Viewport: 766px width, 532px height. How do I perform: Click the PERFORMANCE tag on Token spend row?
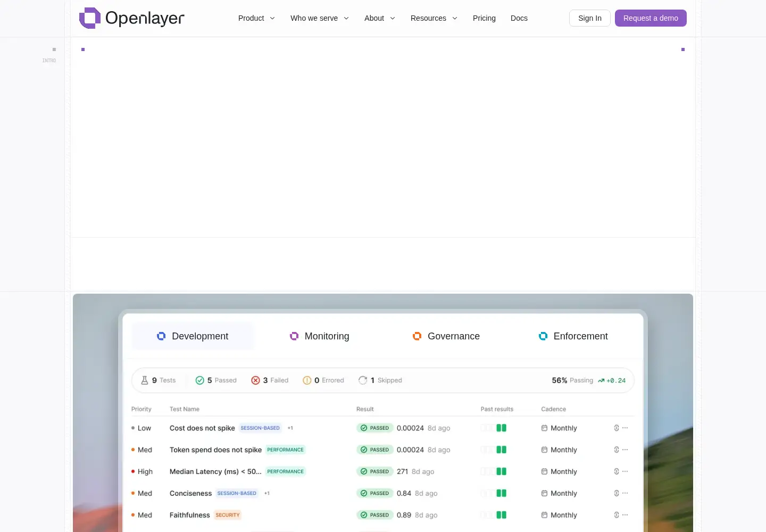coord(285,450)
